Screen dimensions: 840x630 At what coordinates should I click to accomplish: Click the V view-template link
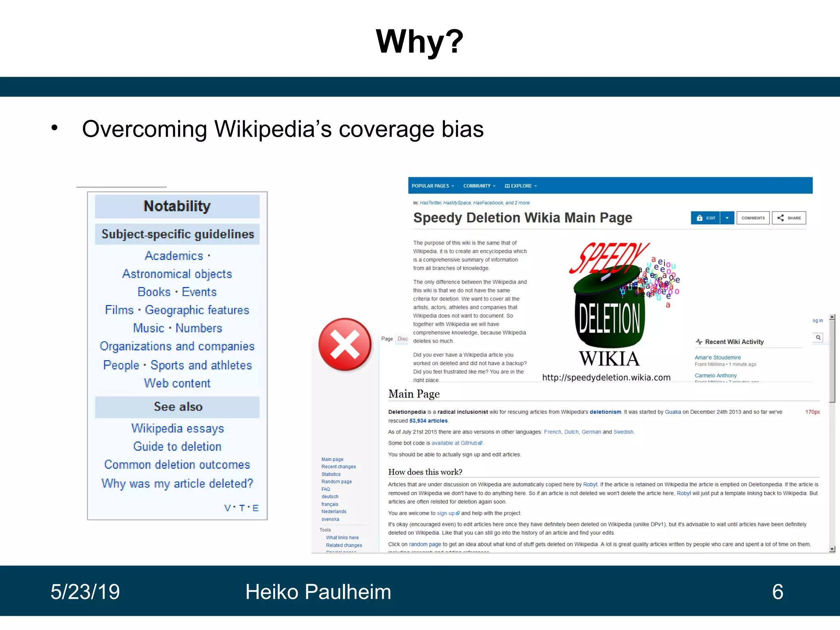(x=228, y=508)
